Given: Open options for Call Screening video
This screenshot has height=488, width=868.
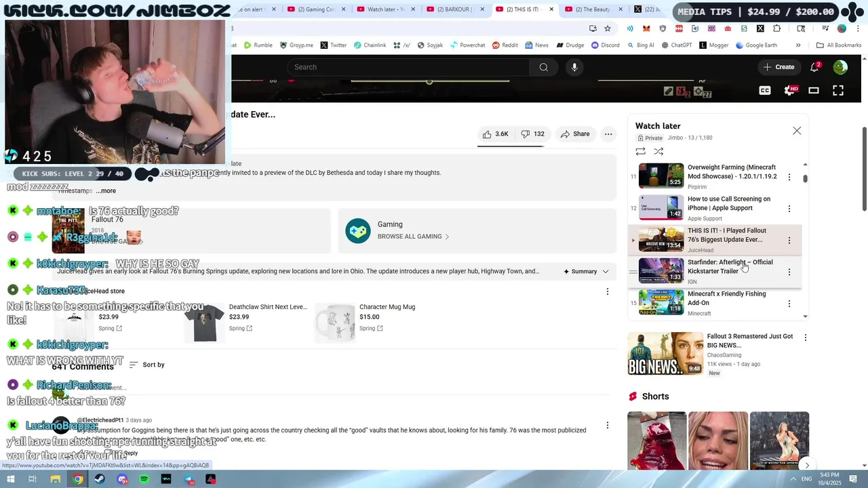Looking at the screenshot, I should (x=789, y=209).
